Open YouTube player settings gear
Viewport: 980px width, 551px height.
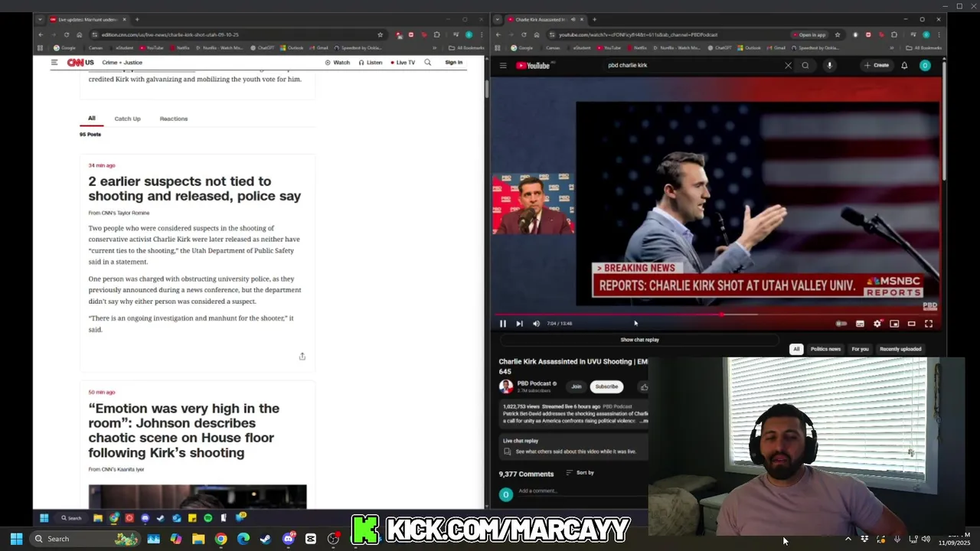pos(877,324)
